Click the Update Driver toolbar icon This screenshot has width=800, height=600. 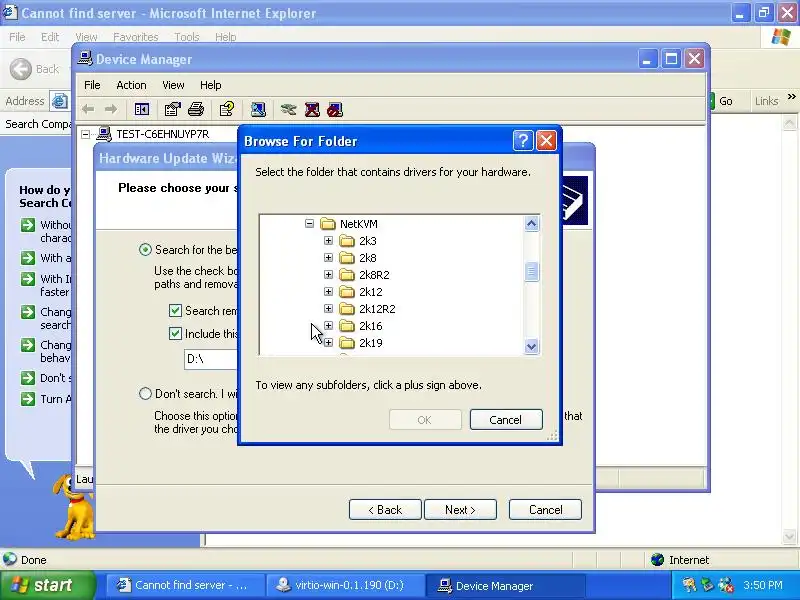point(288,109)
